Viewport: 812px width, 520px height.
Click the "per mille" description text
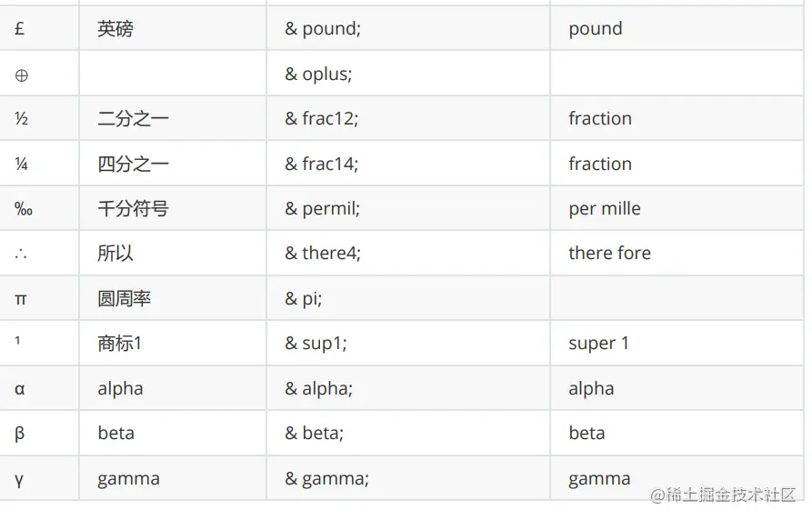click(x=605, y=209)
